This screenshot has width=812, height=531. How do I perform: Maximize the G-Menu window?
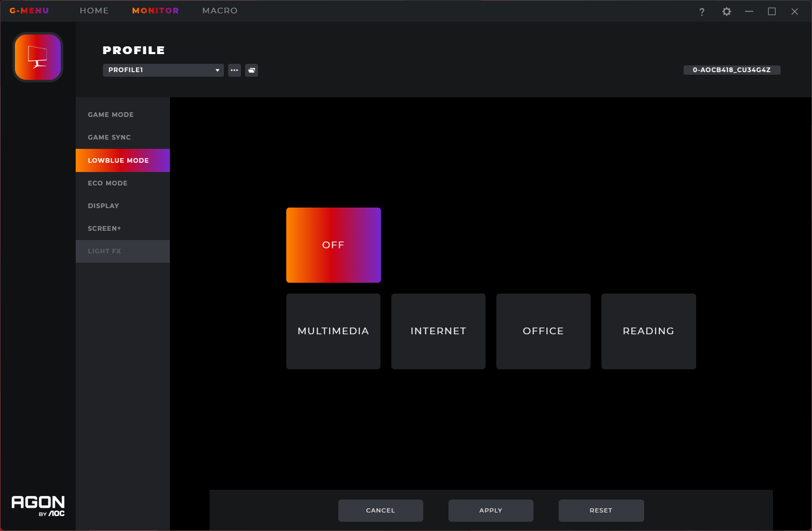(771, 11)
